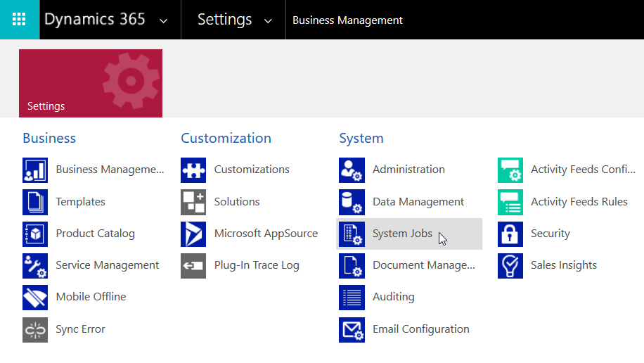Open the Auditing text link
The height and width of the screenshot is (363, 644).
click(394, 297)
